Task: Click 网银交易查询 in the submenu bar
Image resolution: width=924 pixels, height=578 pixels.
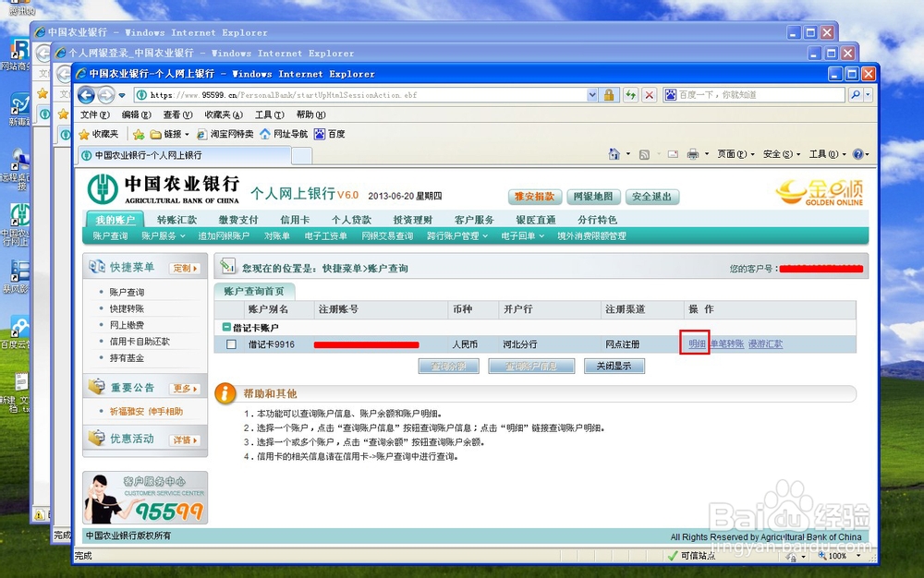Action: pyautogui.click(x=387, y=236)
